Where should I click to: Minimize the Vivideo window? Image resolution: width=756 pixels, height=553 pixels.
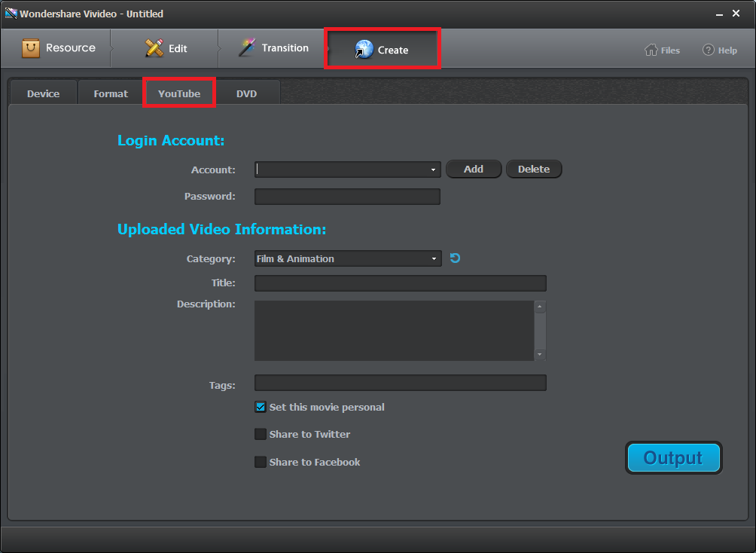click(x=719, y=14)
